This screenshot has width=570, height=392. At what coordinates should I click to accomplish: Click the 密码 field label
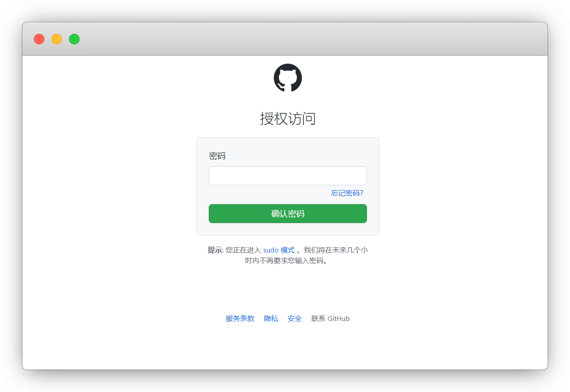click(x=217, y=156)
